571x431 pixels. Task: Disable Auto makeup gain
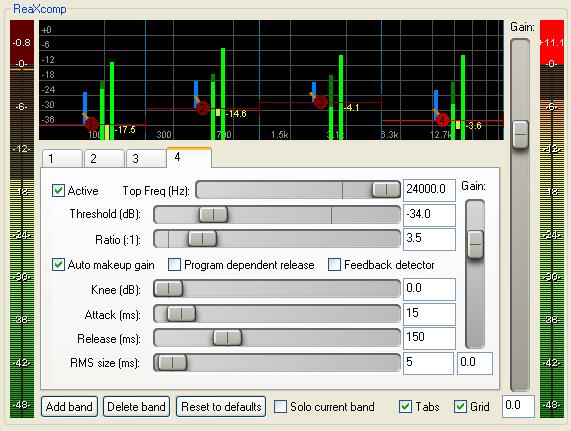click(58, 265)
